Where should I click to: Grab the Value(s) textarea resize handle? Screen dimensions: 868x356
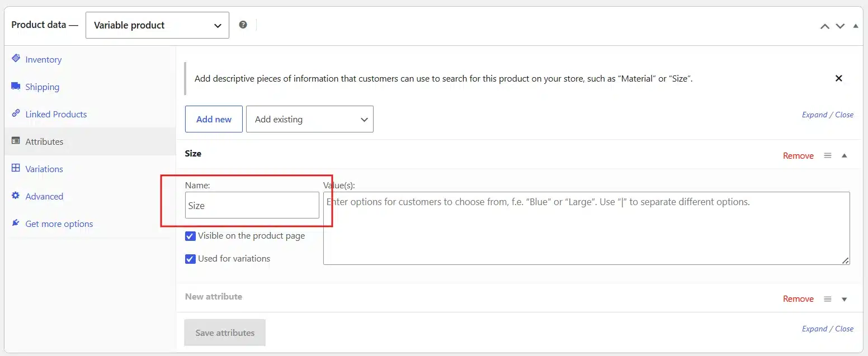846,260
